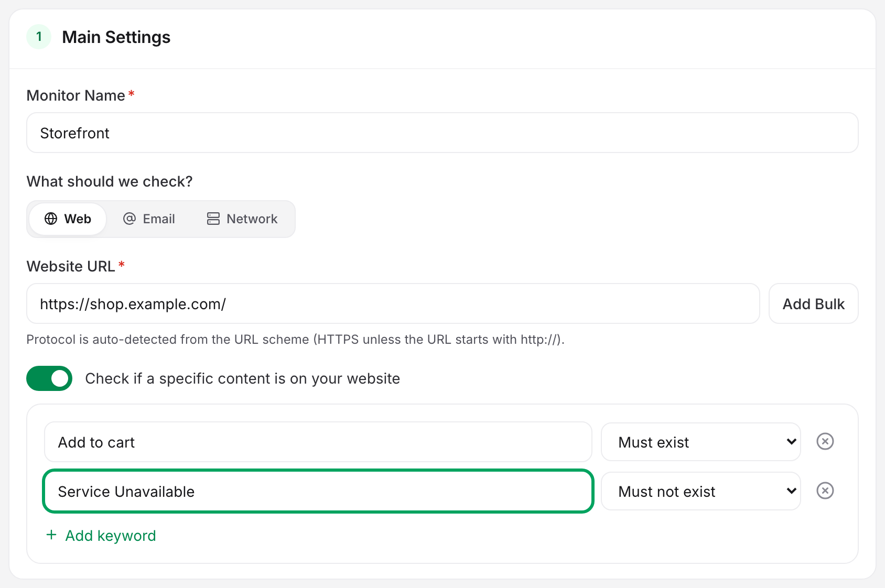885x588 pixels.
Task: Click the globe icon on Web tab
Action: click(51, 219)
